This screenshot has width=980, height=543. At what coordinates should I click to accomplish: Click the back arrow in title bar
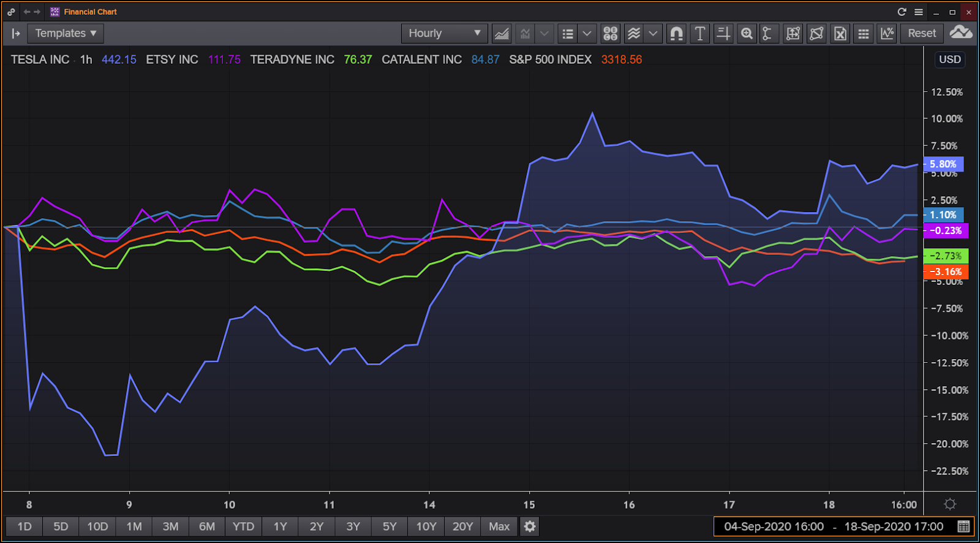tap(27, 12)
